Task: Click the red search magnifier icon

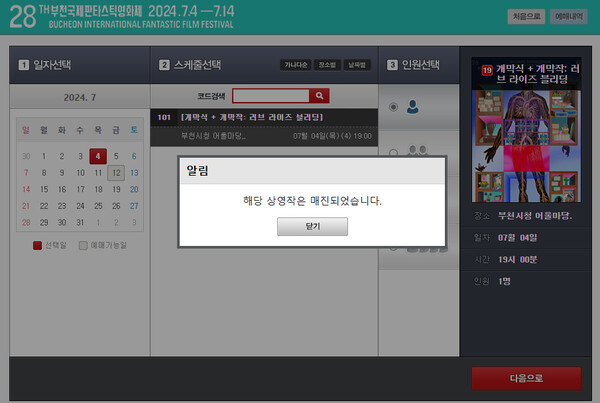Action: (x=319, y=96)
